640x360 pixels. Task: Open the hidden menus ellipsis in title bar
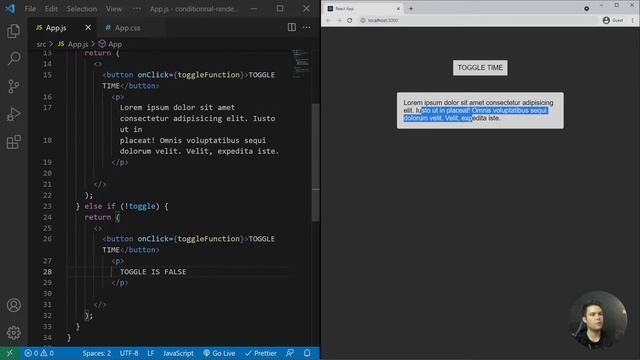click(137, 9)
